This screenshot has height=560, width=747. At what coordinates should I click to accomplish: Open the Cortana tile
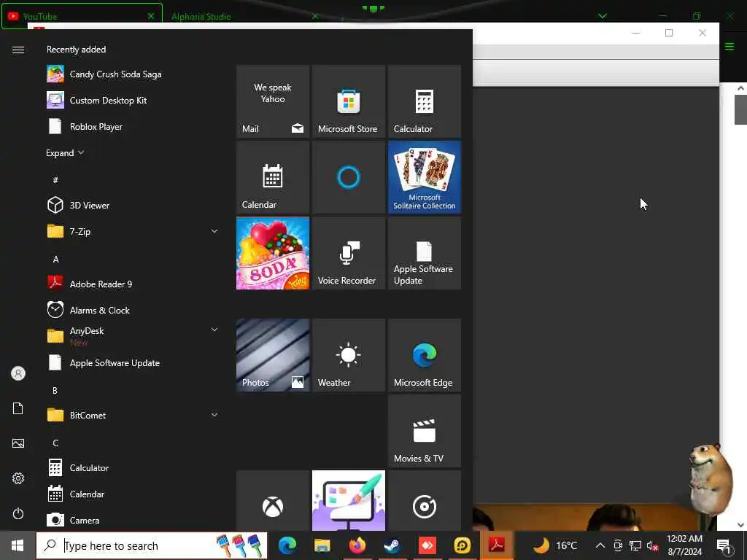point(348,177)
